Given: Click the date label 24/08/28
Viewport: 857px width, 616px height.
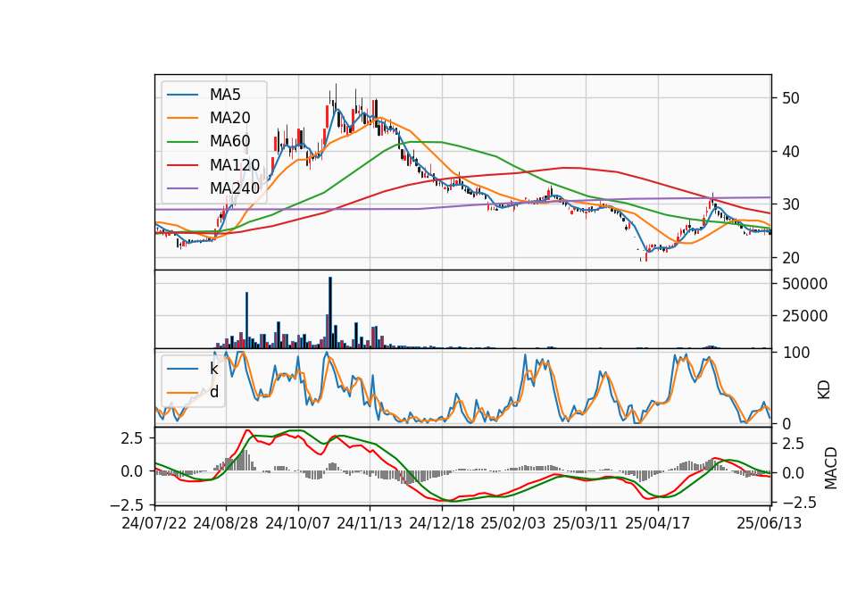Looking at the screenshot, I should pos(226,523).
